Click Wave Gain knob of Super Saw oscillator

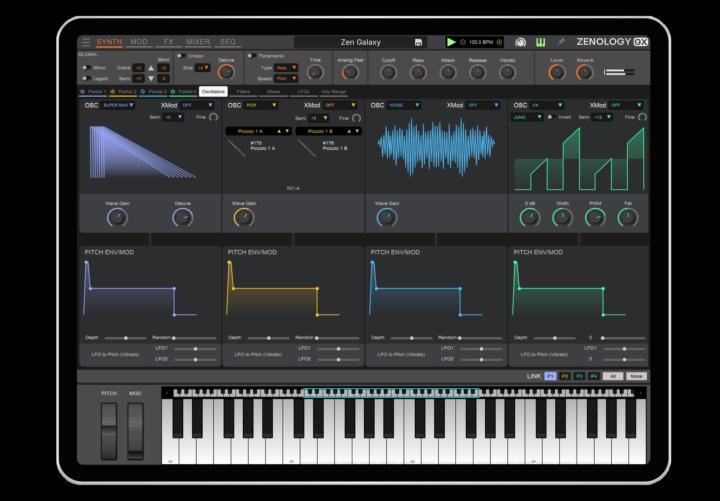[117, 218]
